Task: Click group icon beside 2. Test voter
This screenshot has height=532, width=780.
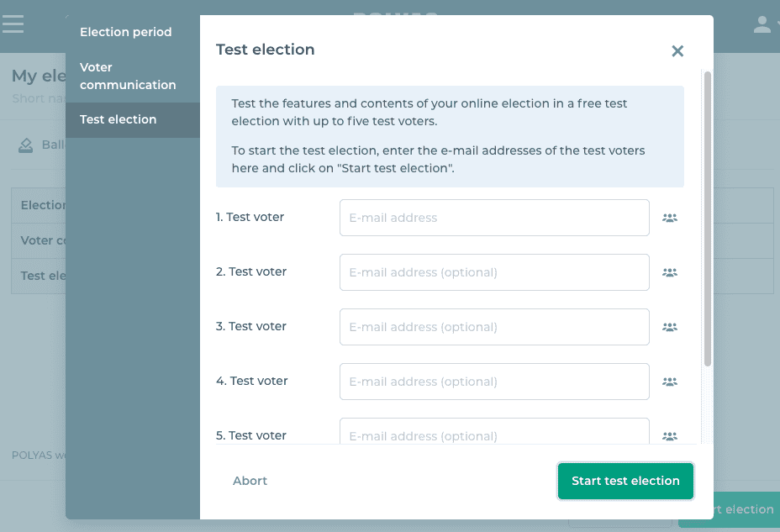Action: tap(669, 272)
